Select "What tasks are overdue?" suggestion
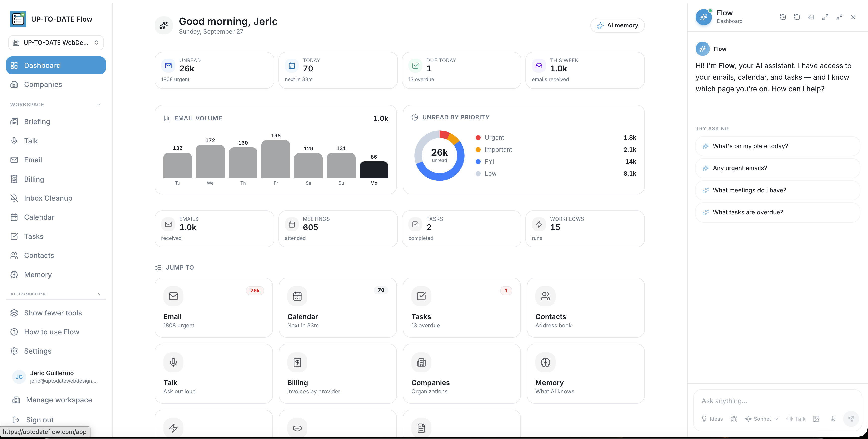The image size is (868, 439). 777,212
